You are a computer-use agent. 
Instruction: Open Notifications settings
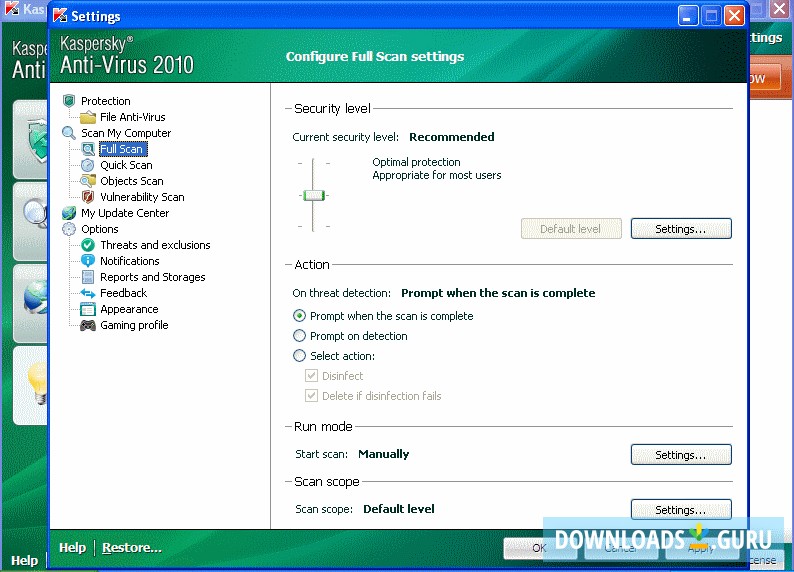coord(130,261)
